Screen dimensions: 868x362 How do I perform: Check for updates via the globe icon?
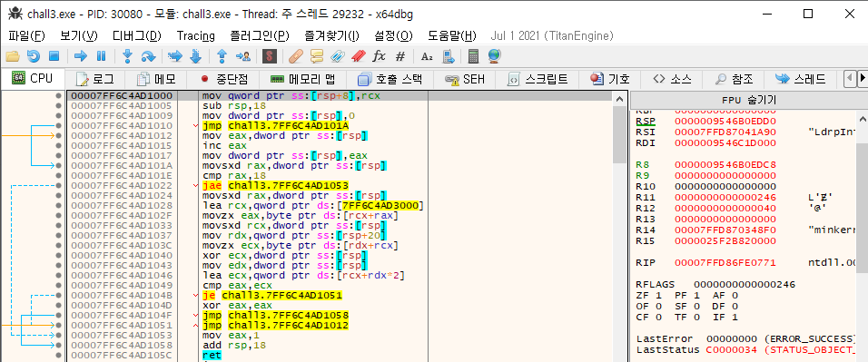[x=494, y=56]
